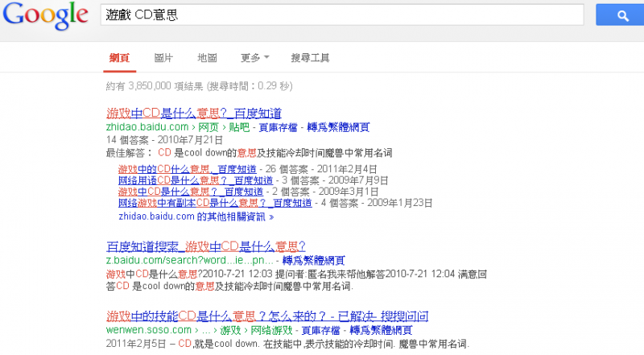Image resolution: width=644 pixels, height=355 pixels.
Task: Expand zhidao.baidu.com 的其他相關資訊 link
Action: pyautogui.click(x=196, y=216)
